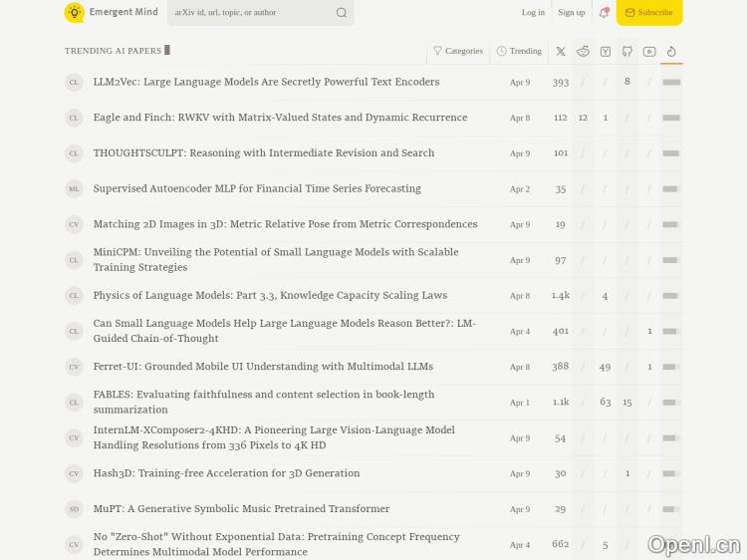Click the Sign up link
This screenshot has height=560, width=747.
[572, 12]
